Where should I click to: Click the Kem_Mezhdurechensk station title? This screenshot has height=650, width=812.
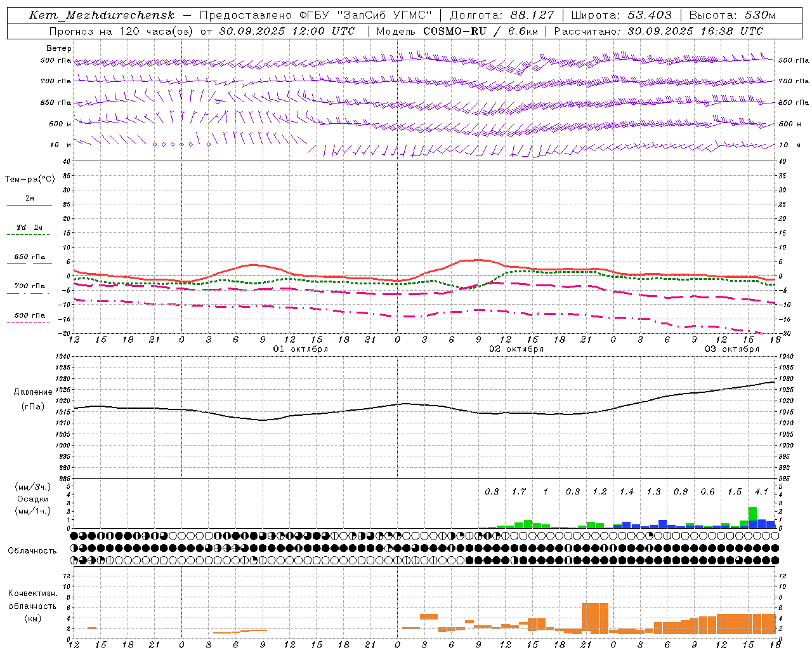(101, 15)
